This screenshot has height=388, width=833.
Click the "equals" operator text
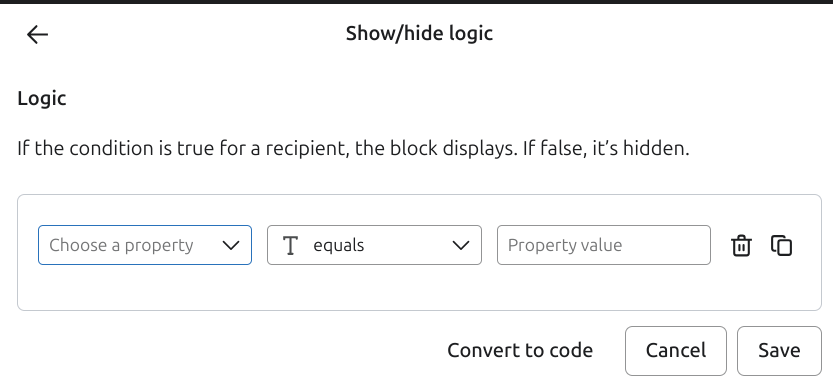pyautogui.click(x=338, y=246)
